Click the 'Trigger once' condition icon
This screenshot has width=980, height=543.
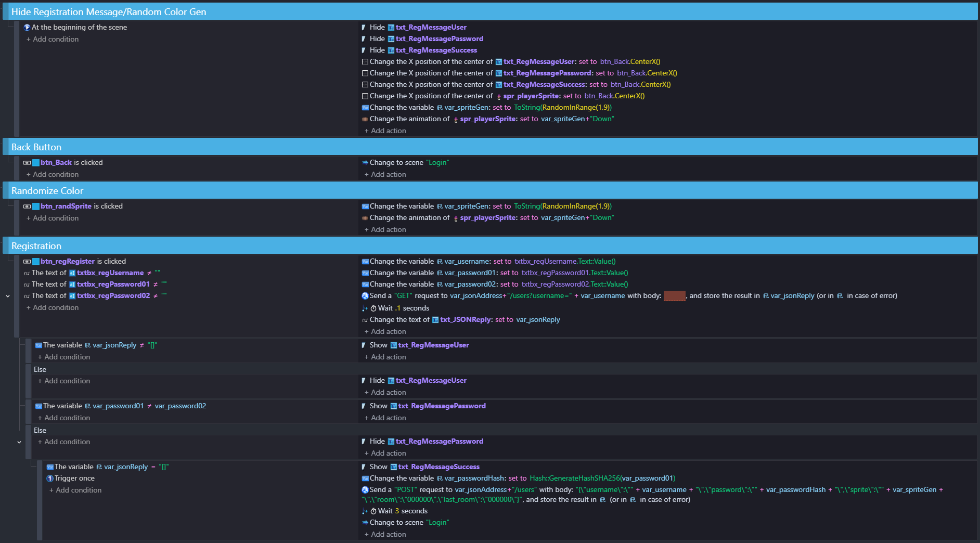(x=50, y=479)
